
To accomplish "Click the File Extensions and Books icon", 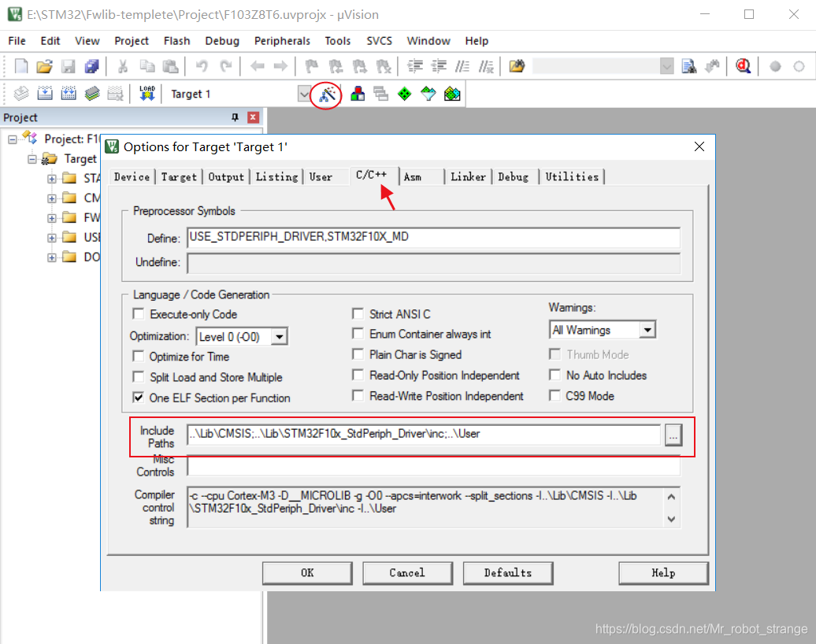I will (x=358, y=94).
